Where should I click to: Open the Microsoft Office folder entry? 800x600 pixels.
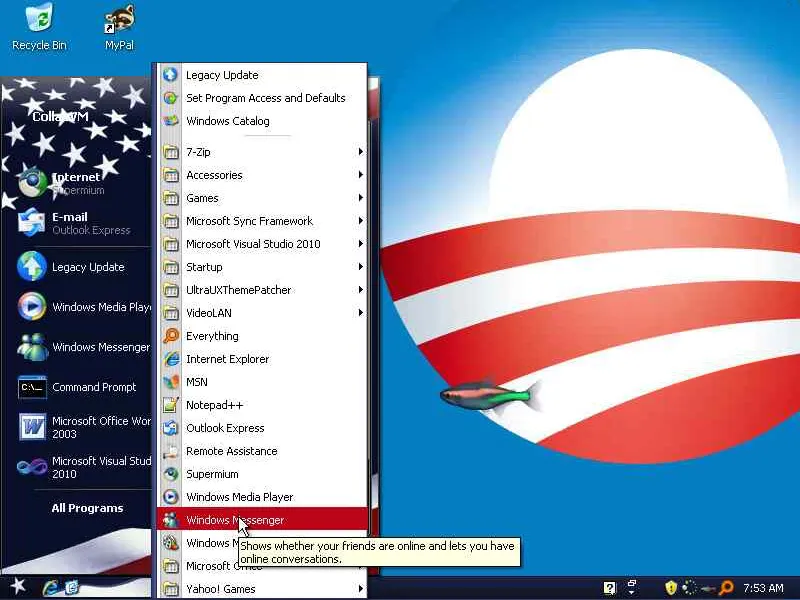[x=262, y=565]
